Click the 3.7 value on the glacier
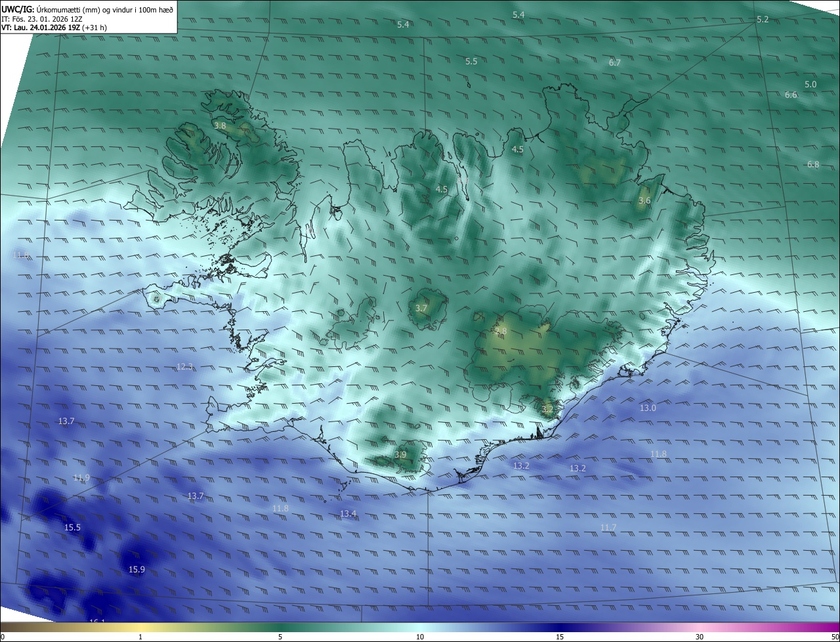The height and width of the screenshot is (642, 840). coord(421,308)
